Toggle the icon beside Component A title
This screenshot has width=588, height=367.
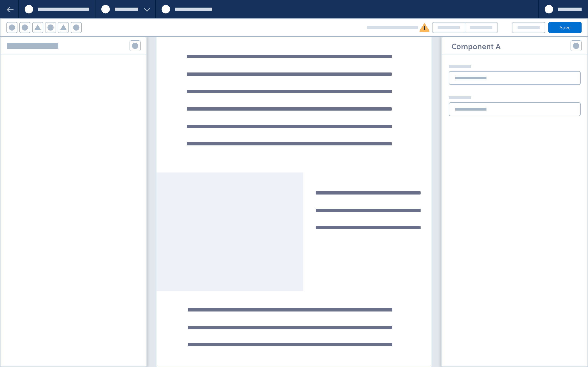click(x=576, y=46)
